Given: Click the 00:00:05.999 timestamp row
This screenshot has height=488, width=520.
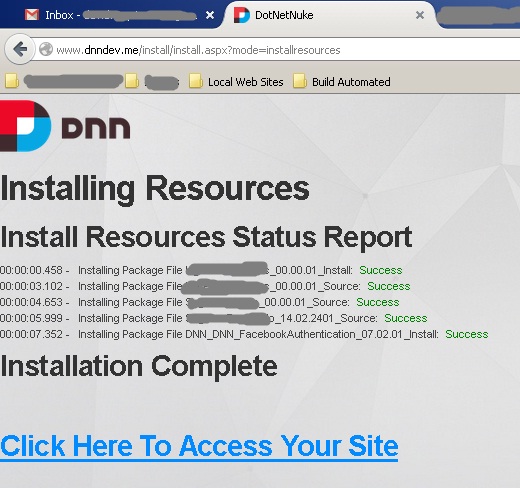Looking at the screenshot, I should [x=213, y=318].
